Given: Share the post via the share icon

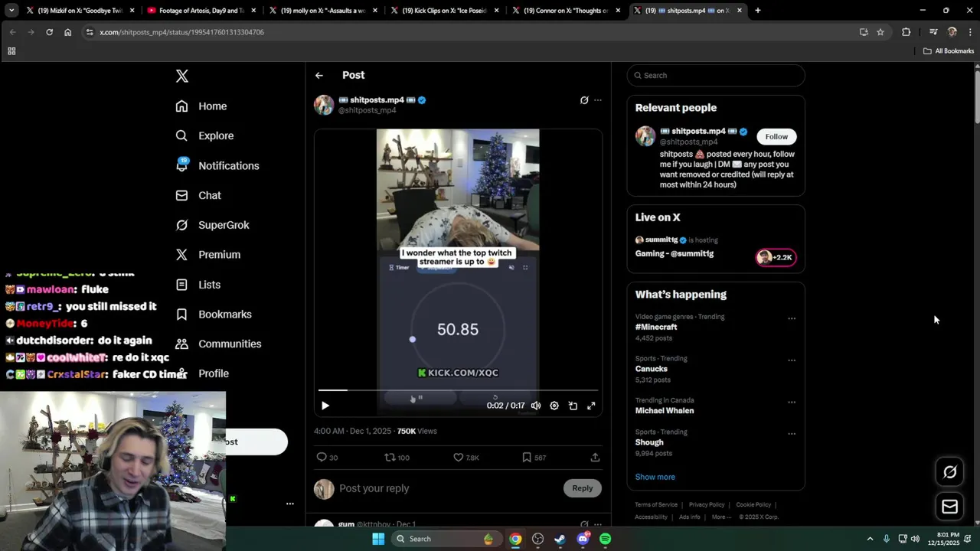Looking at the screenshot, I should (x=595, y=457).
